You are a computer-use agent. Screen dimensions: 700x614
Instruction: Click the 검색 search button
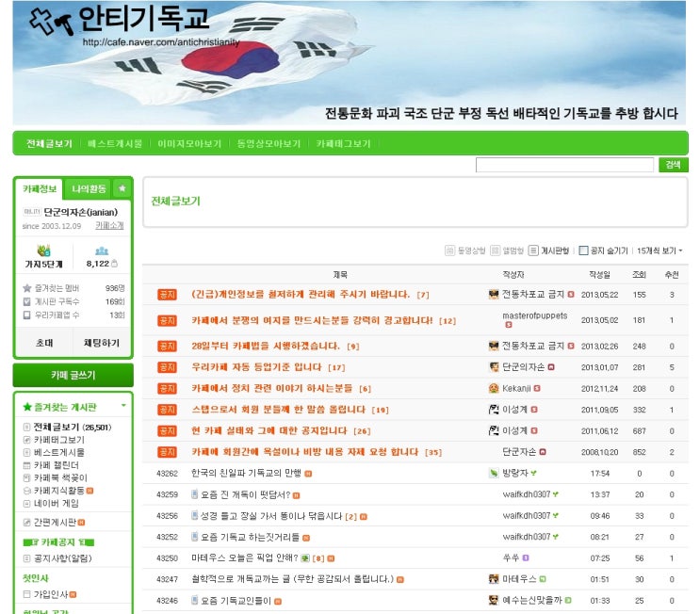673,165
